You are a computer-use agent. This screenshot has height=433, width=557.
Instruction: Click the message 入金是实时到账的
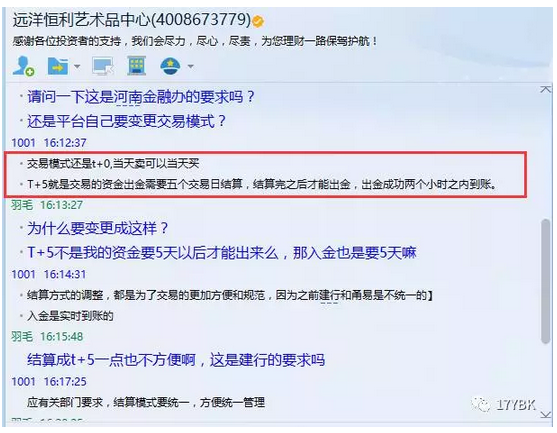[70, 316]
